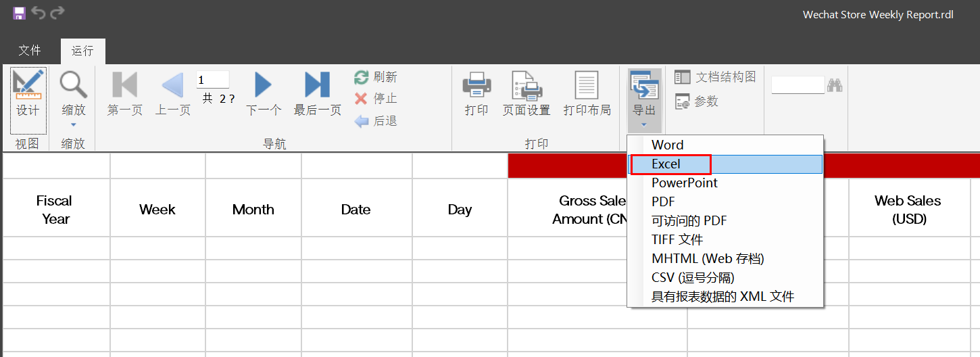This screenshot has width=980, height=357.
Task: Click the find text search box
Action: tap(798, 85)
